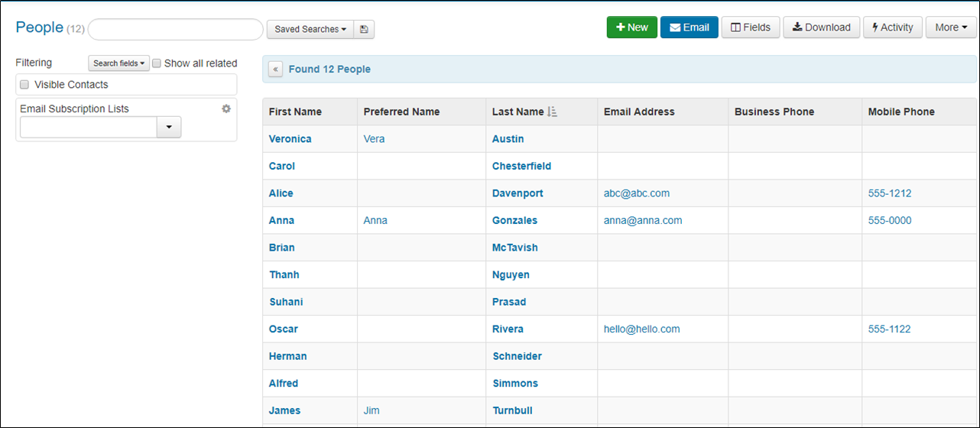
Task: Click mobile phone number 555-1122
Action: (x=890, y=329)
